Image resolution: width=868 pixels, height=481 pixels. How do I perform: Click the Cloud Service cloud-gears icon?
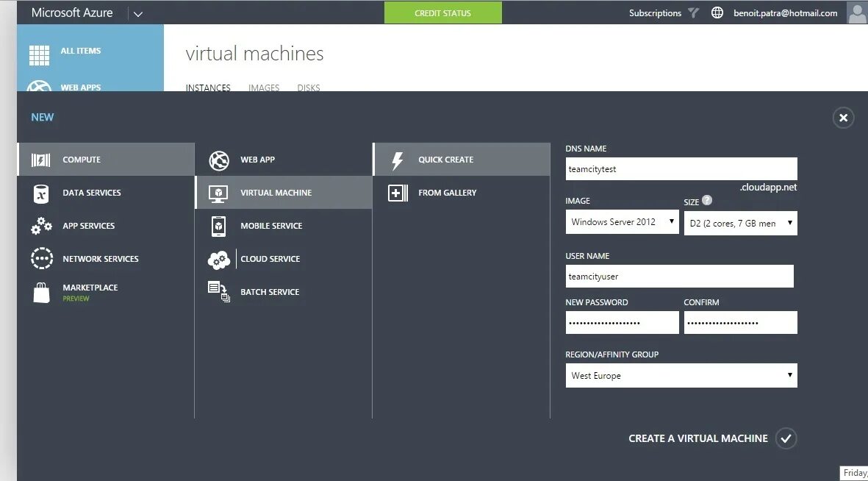(219, 260)
